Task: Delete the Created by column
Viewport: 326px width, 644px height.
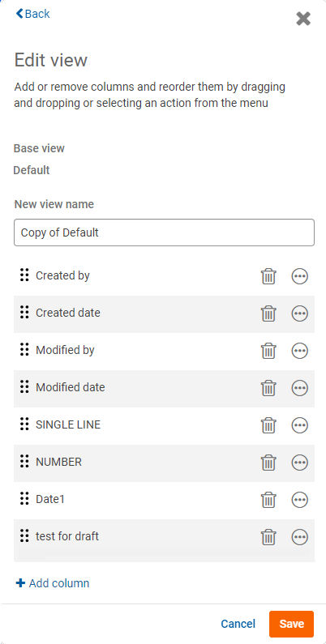Action: point(268,276)
